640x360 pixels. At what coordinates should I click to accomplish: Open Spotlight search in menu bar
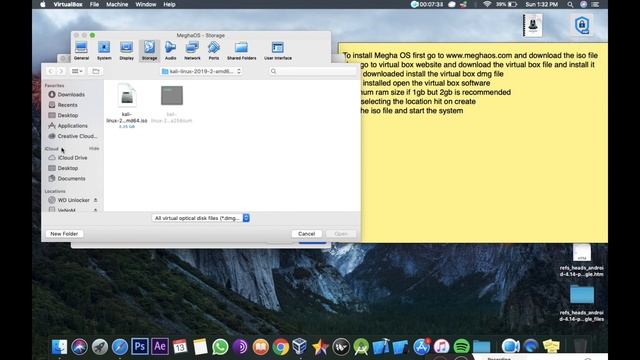pos(570,4)
